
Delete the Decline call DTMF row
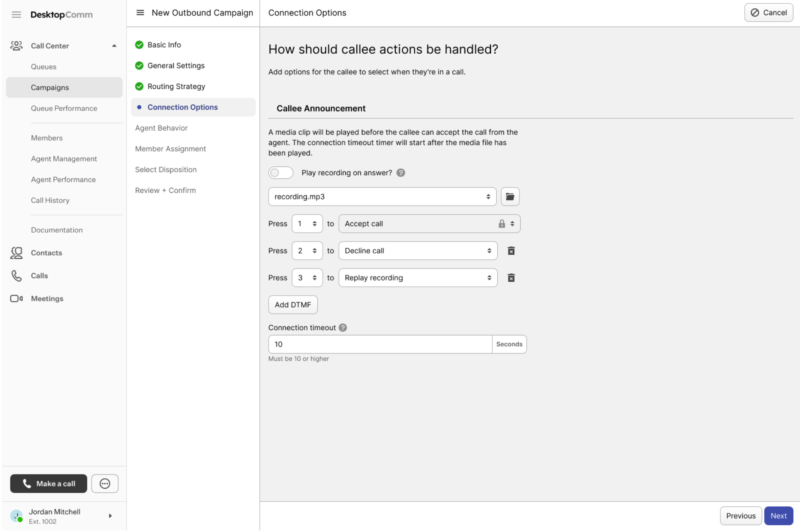click(x=511, y=251)
